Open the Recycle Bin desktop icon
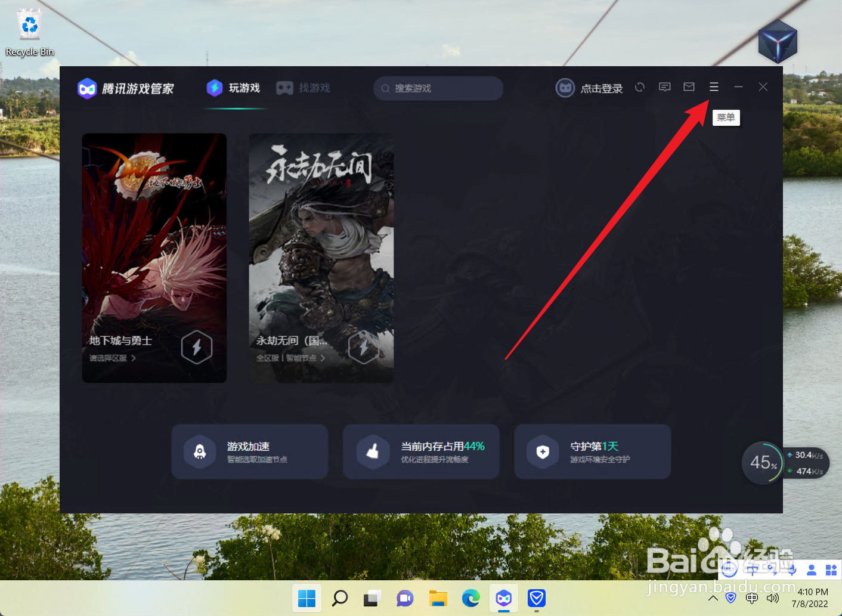The height and width of the screenshot is (616, 842). (29, 33)
